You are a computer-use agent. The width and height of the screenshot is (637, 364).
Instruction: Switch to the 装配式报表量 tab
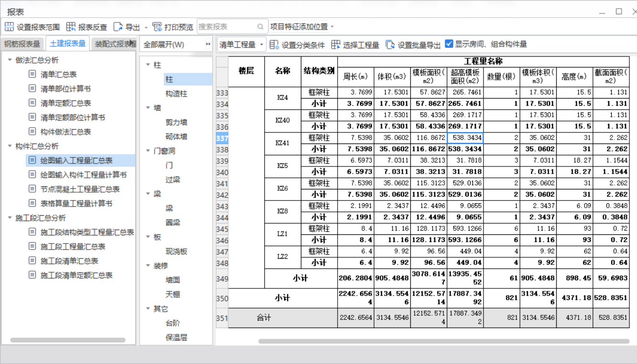113,44
